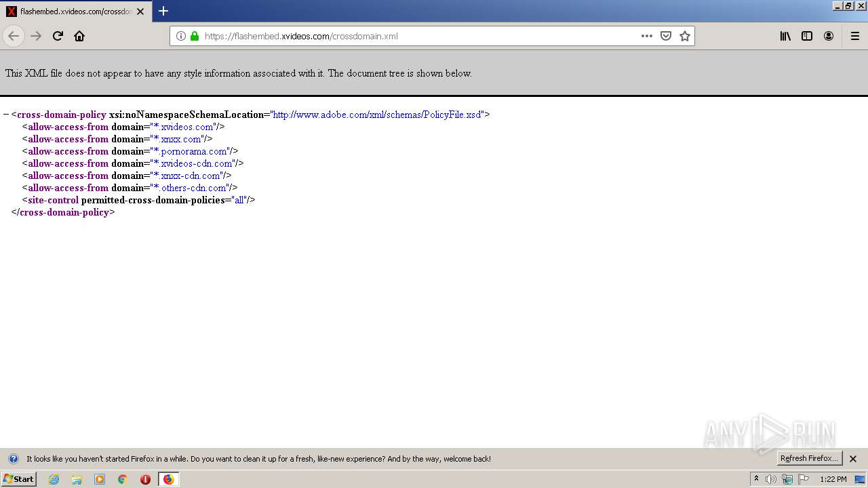This screenshot has width=868, height=488.
Task: Open the Firefox Account icon
Action: pyautogui.click(x=829, y=36)
